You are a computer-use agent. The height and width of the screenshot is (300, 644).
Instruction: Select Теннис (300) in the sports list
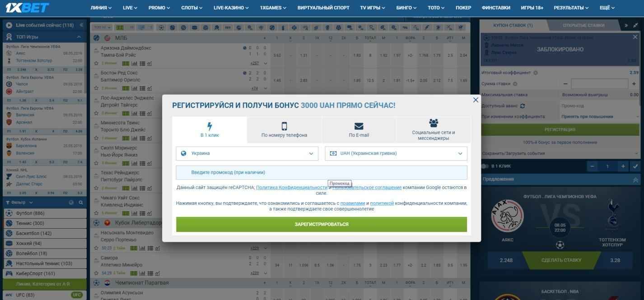44,223
